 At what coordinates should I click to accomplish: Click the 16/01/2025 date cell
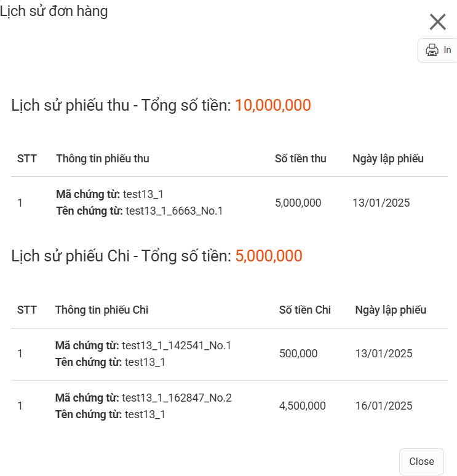click(384, 406)
